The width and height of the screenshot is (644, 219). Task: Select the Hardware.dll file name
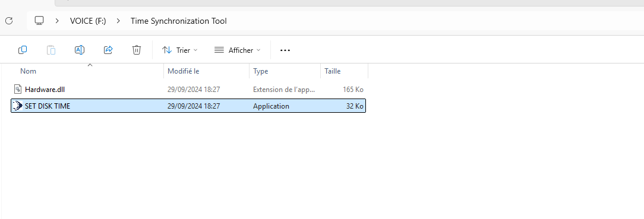(45, 90)
